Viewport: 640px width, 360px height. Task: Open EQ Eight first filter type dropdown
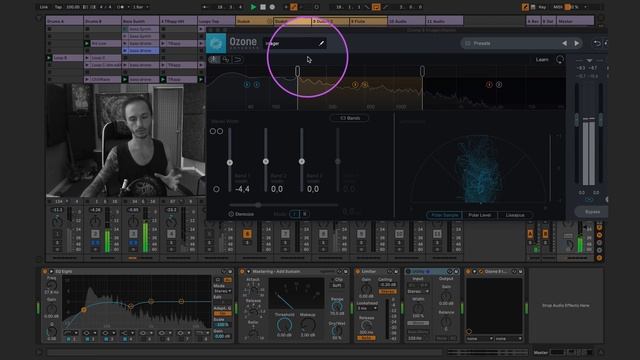pos(70,333)
